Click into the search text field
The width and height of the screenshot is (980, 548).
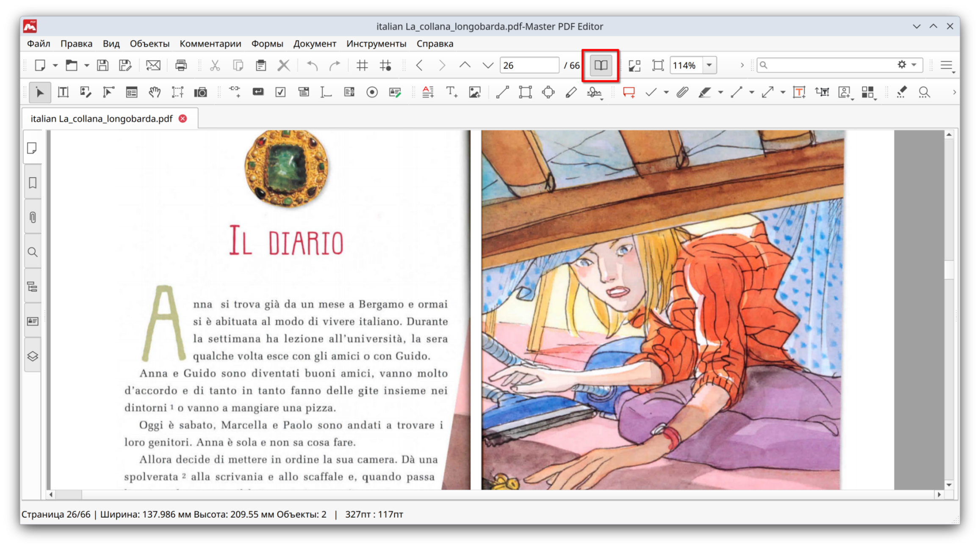tap(826, 65)
